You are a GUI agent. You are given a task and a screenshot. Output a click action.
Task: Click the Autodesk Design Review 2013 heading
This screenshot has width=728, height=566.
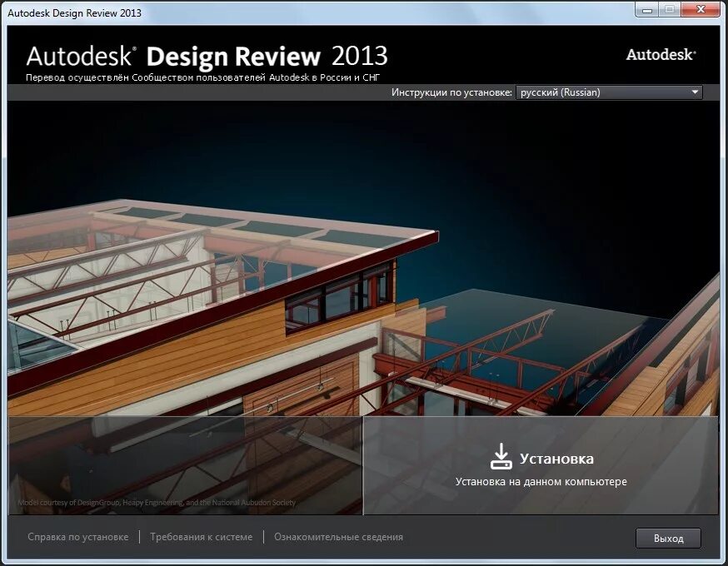point(207,56)
